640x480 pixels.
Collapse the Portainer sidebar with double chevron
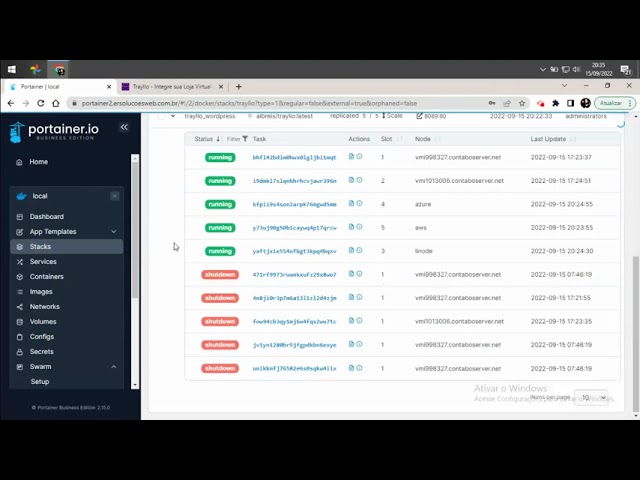click(124, 127)
